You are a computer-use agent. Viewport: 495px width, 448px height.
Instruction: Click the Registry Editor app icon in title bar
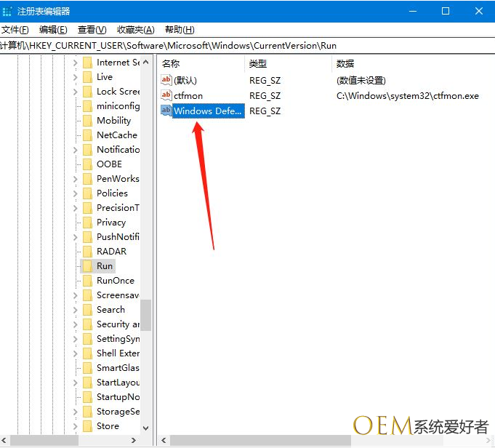7,11
